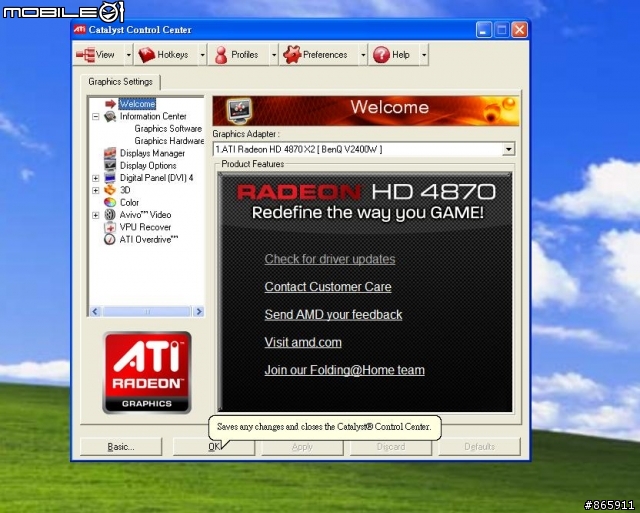Click the Hotkeys toolbar icon
Image resolution: width=640 pixels, height=513 pixels.
pyautogui.click(x=147, y=54)
